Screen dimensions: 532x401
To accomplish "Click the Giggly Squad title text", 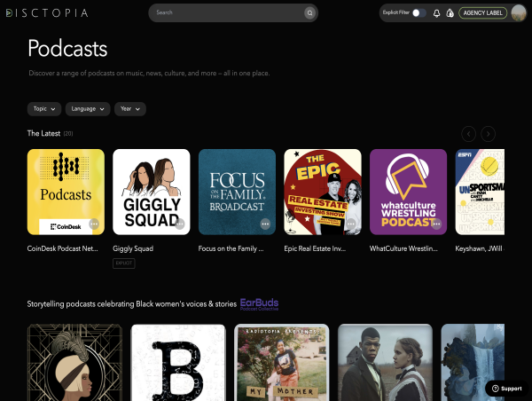I will click(x=133, y=248).
